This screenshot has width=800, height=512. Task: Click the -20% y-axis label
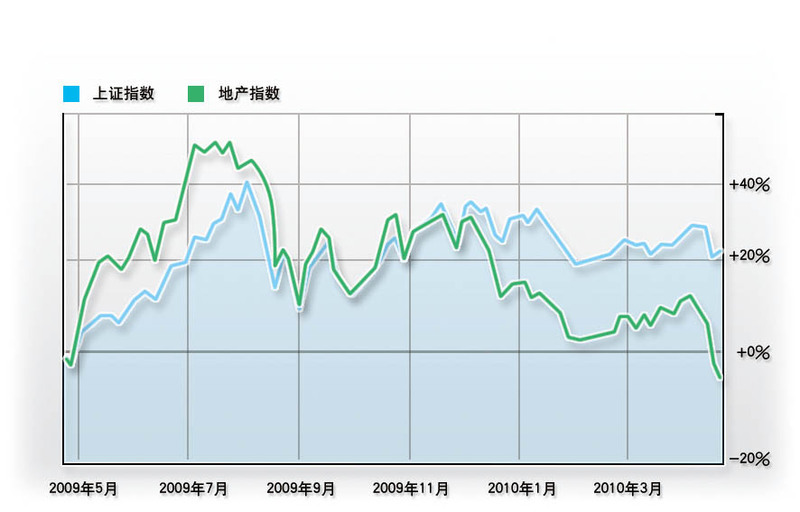[x=749, y=459]
